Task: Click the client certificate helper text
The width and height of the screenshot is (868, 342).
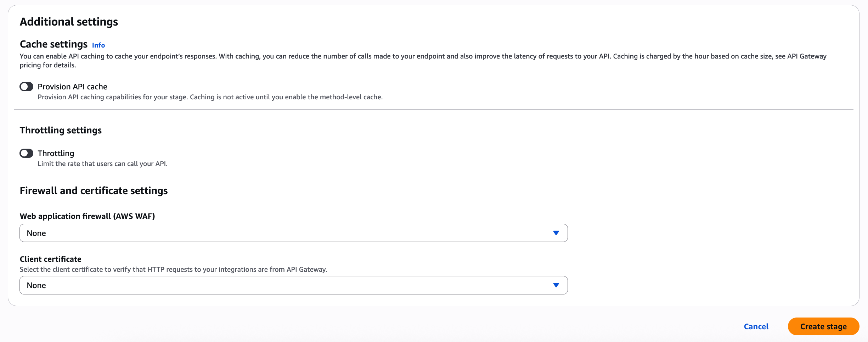Action: (173, 269)
